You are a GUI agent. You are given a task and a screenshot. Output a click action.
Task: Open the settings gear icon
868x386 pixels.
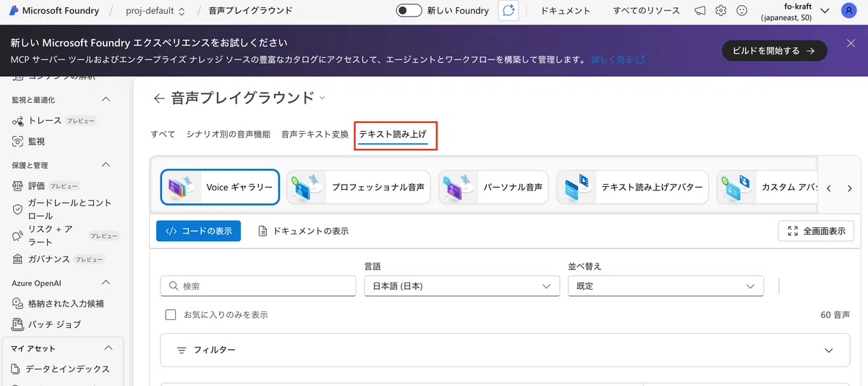(x=720, y=11)
